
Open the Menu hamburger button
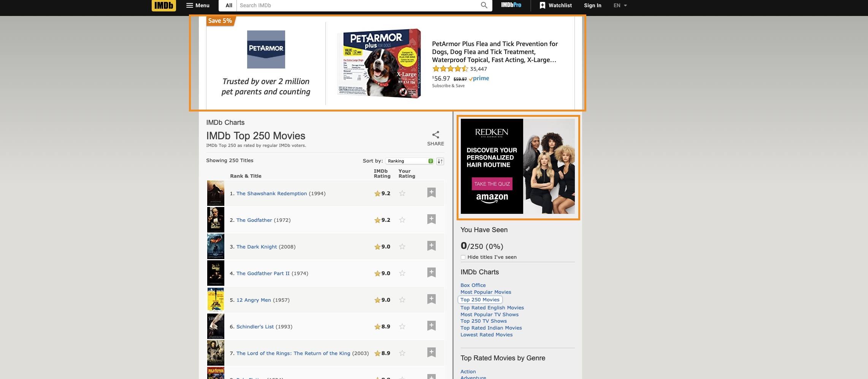click(x=198, y=5)
